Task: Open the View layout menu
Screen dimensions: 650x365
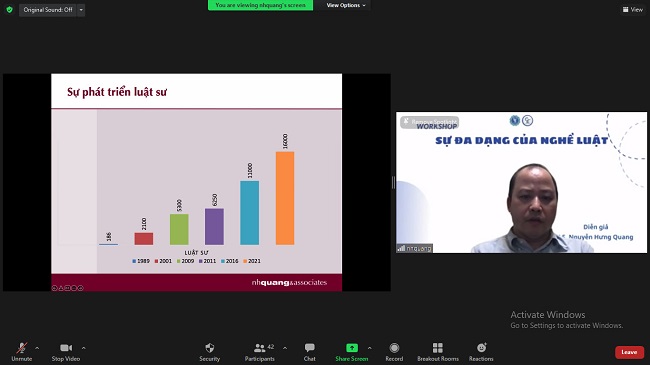Action: [x=633, y=10]
